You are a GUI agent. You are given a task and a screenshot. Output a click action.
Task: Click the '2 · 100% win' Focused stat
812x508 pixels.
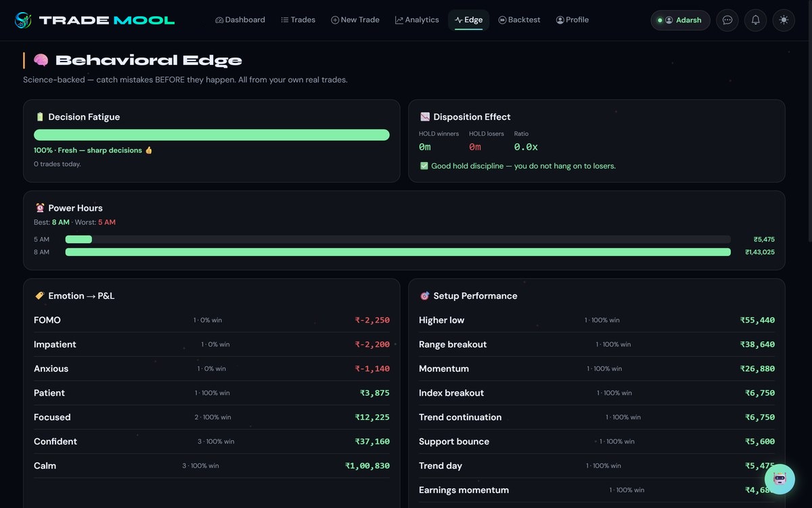click(212, 417)
